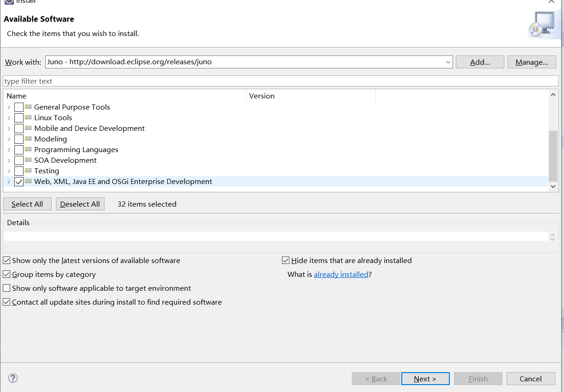Open the Work with dropdown list
This screenshot has width=564, height=392.
(447, 61)
